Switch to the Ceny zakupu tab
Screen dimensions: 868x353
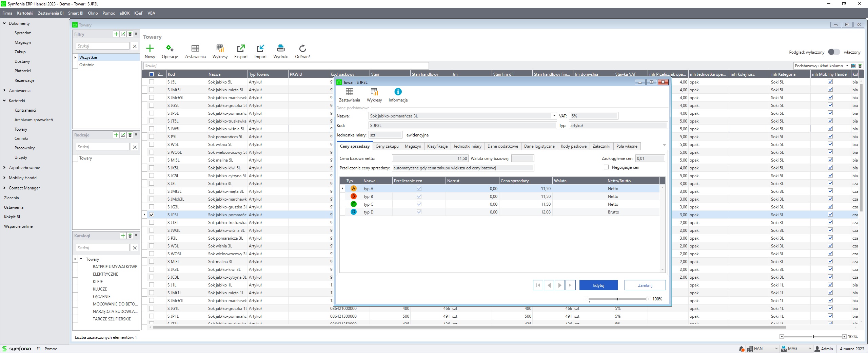(387, 146)
